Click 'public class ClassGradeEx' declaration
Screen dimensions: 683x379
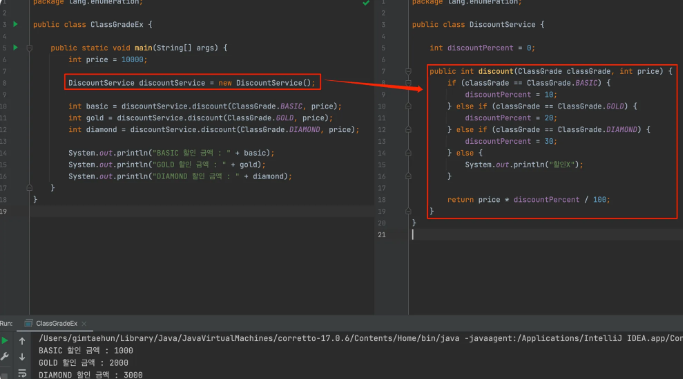93,25
